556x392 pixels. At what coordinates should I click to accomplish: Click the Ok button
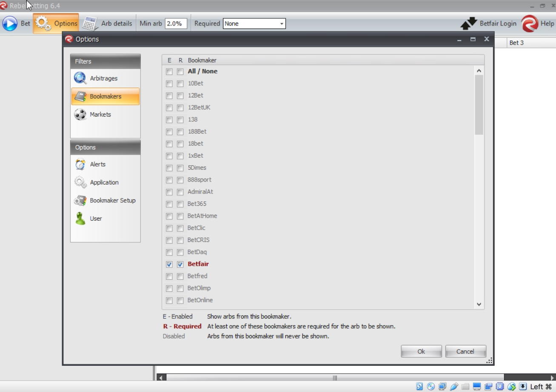(421, 351)
